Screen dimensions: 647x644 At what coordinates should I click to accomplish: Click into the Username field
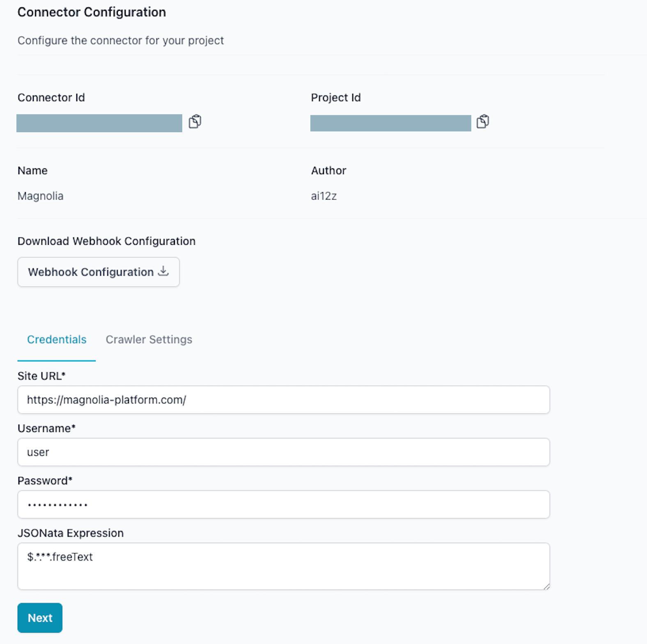283,452
